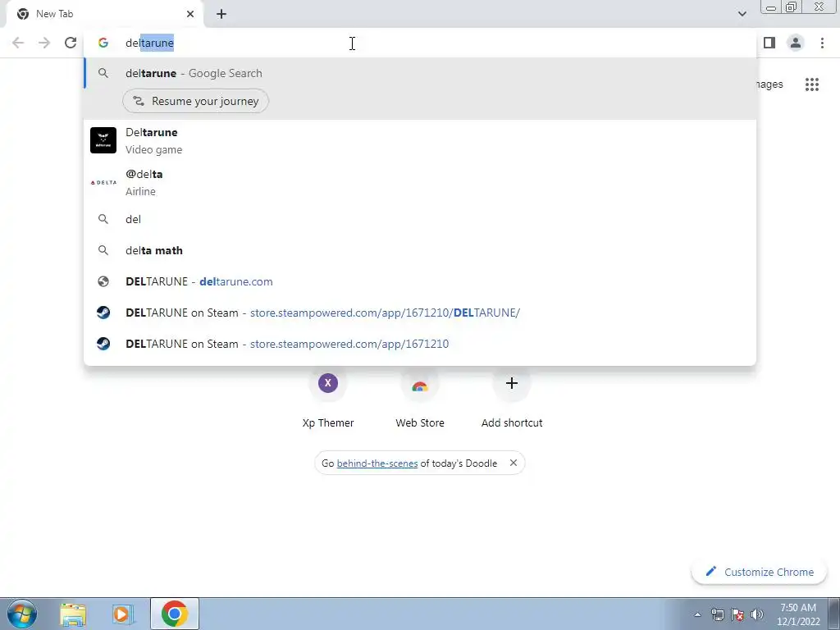Expand the tab search chevron

[x=742, y=14]
